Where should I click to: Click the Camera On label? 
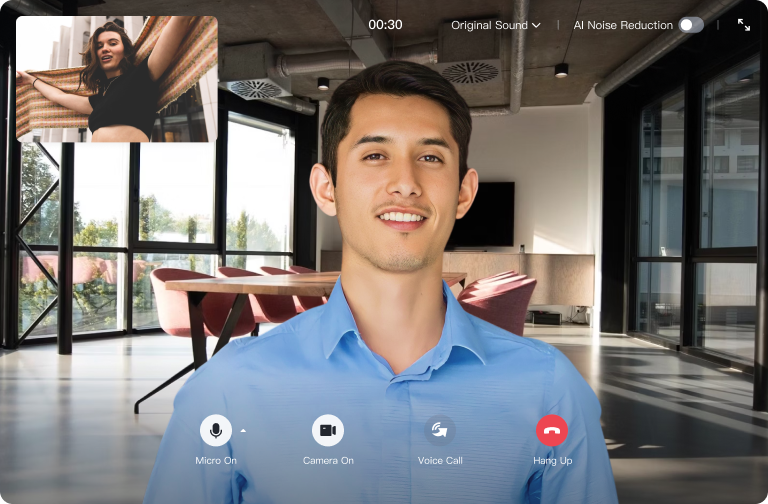[328, 460]
